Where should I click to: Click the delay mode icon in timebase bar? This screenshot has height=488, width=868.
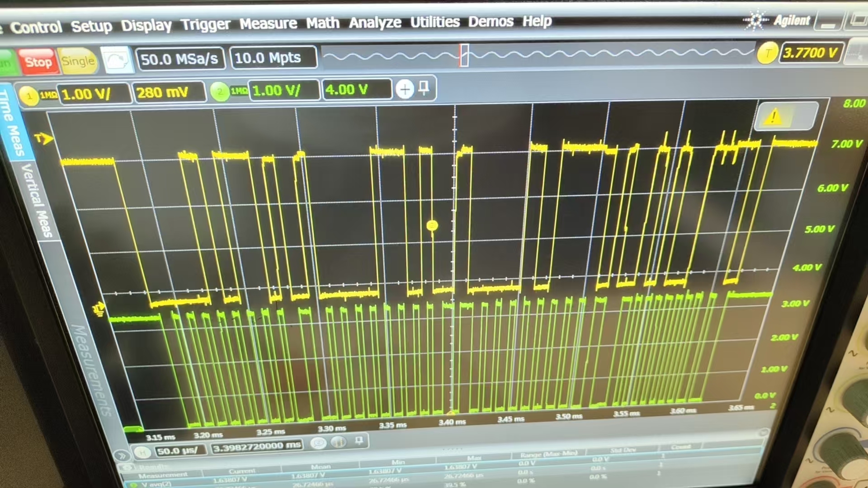coord(339,442)
